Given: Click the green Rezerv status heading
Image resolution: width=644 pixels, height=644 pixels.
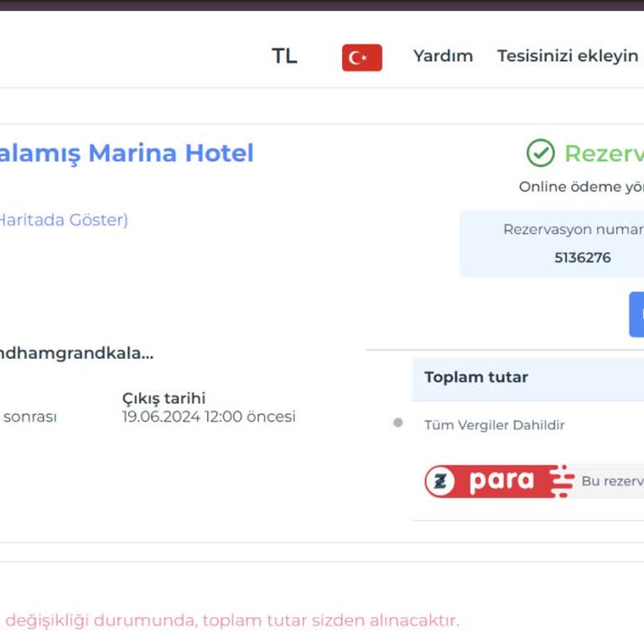Looking at the screenshot, I should pyautogui.click(x=604, y=153).
